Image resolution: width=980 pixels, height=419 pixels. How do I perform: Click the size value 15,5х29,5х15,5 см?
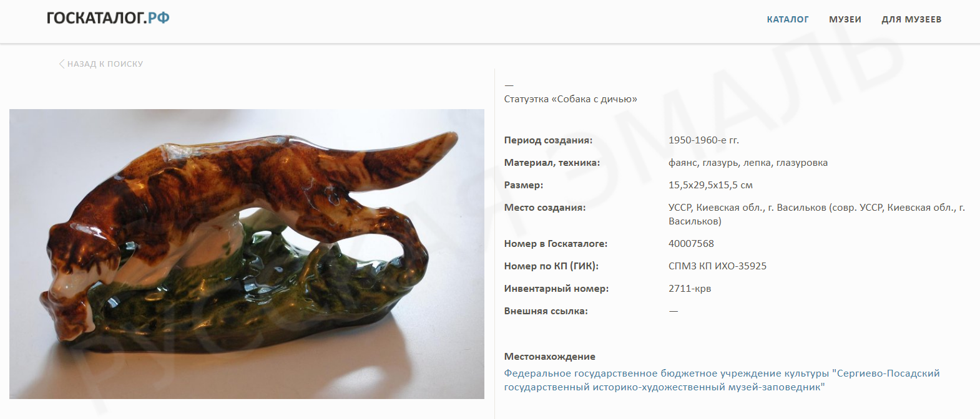click(x=710, y=185)
